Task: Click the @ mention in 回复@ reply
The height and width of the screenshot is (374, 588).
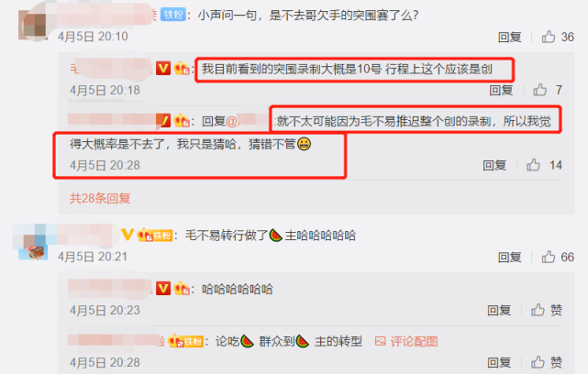Action: pyautogui.click(x=248, y=121)
